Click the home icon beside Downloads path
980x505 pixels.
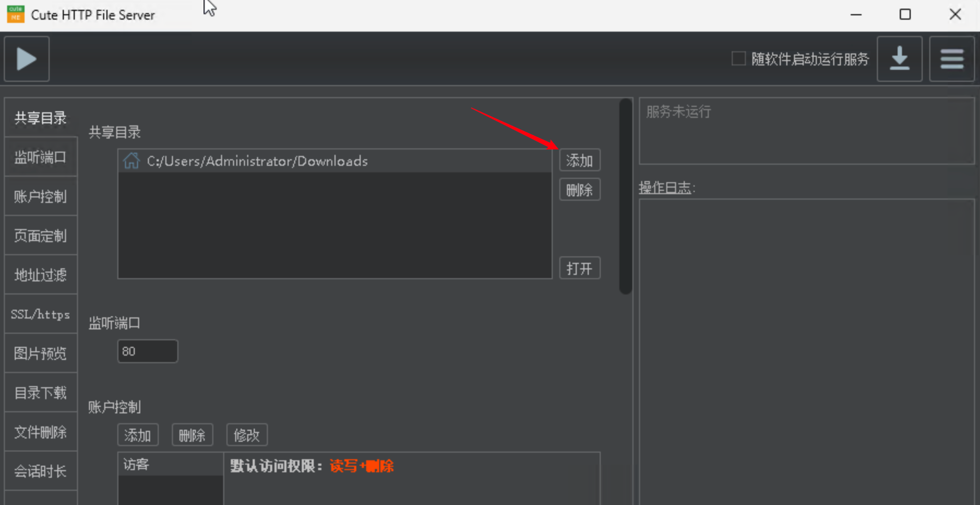pos(131,161)
